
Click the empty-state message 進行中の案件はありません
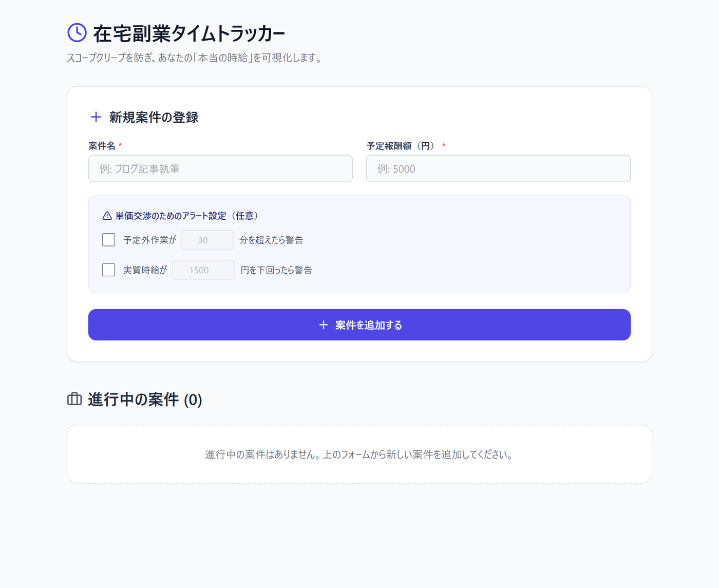(359, 454)
